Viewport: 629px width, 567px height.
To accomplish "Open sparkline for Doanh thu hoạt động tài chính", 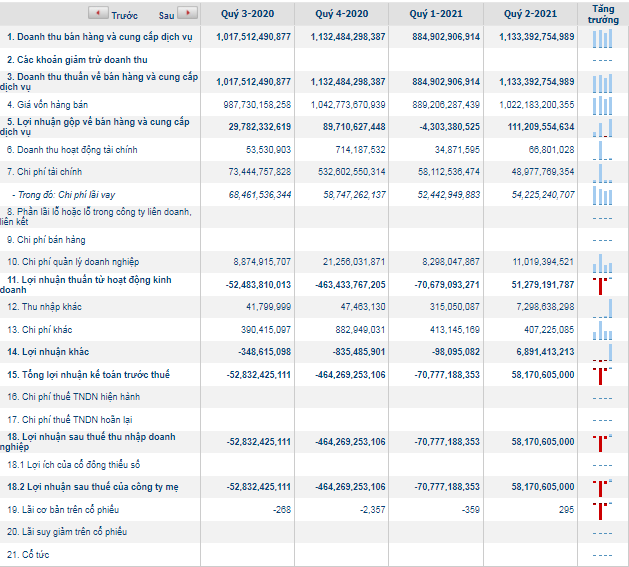I will click(x=602, y=150).
